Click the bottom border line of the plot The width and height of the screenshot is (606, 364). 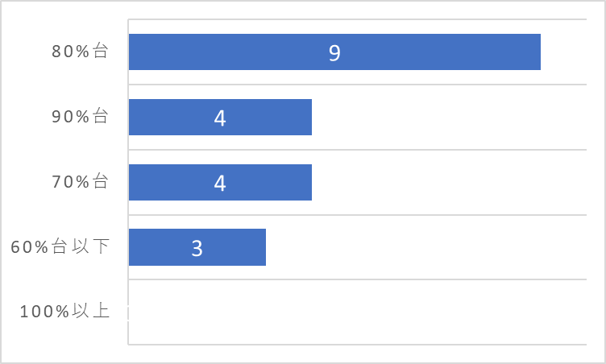click(x=358, y=345)
